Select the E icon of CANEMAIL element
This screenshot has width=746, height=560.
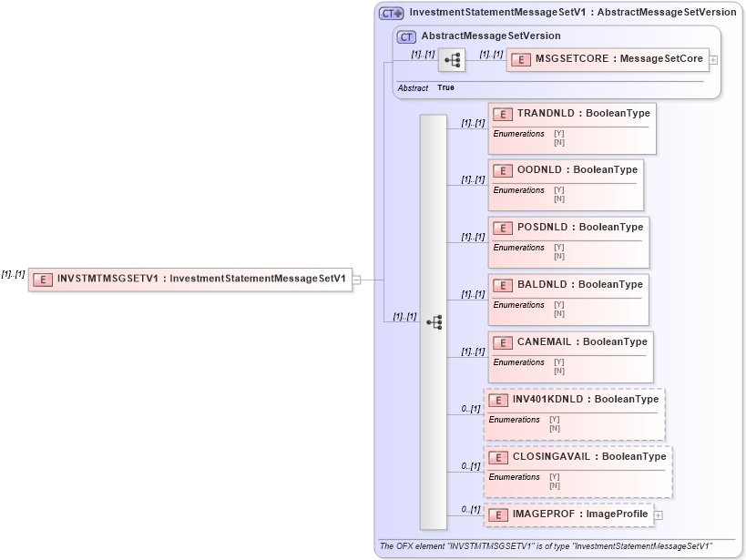click(502, 342)
